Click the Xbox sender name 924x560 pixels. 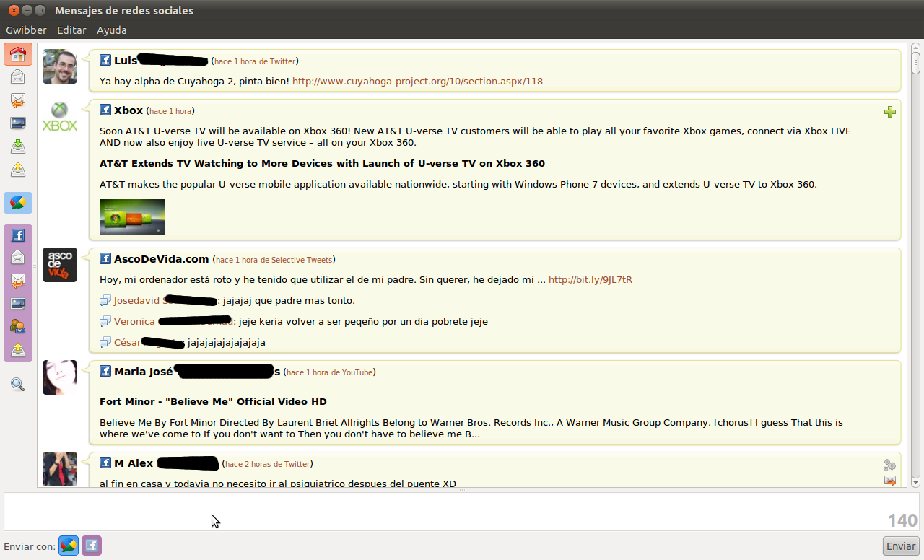click(128, 110)
